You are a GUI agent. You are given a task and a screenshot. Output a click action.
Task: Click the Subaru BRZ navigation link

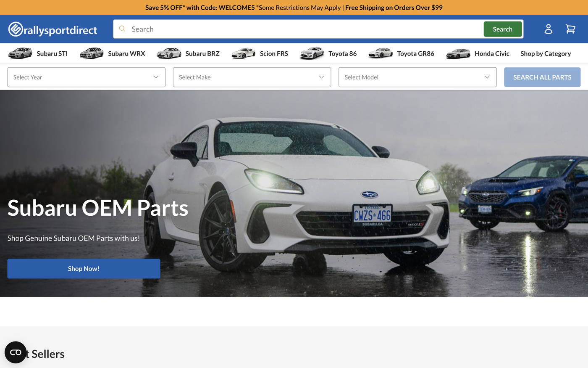(x=202, y=53)
